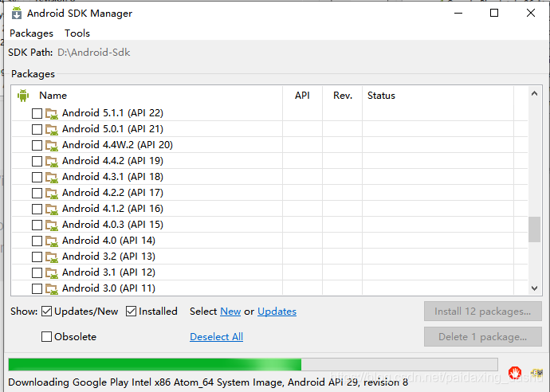Viewport: 550px width, 392px height.
Task: Click the folder icon for Android 4.3.1 (API 18)
Action: pyautogui.click(x=52, y=178)
